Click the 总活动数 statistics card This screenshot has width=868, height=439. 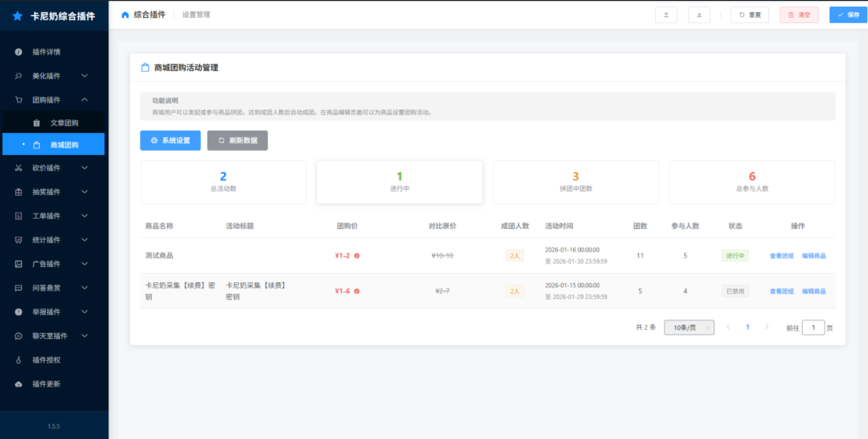click(x=223, y=182)
